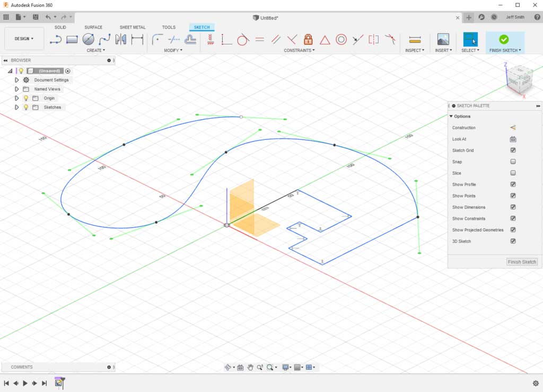The height and width of the screenshot is (392, 543).
Task: Click the timeline play button
Action: pos(25,383)
